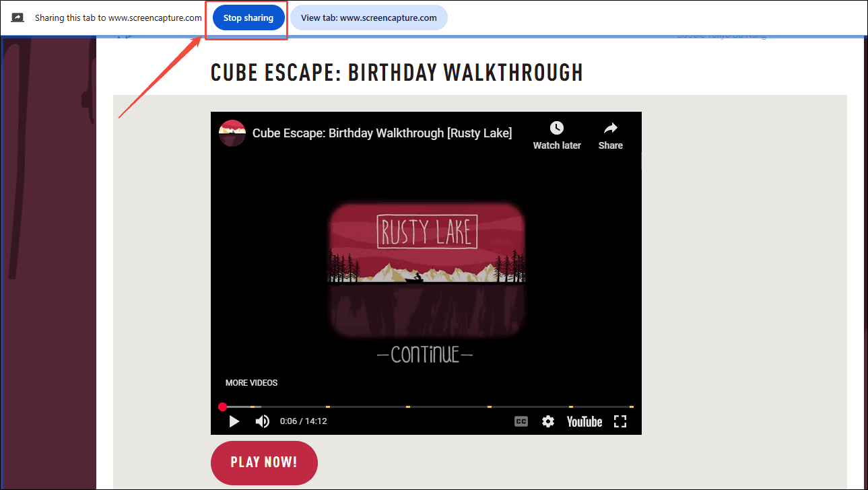Click the PLAY NOW! button
The image size is (868, 490).
point(264,462)
